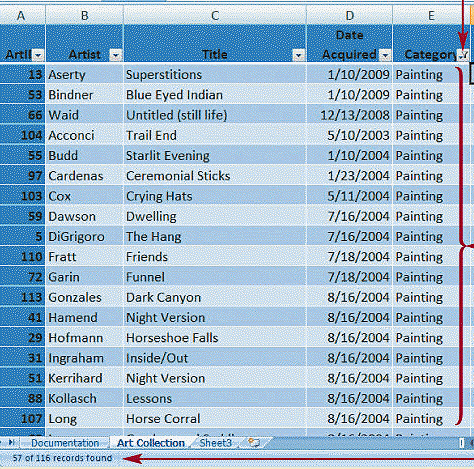Viewport: 474px width, 469px height.
Task: Select column A header
Action: click(22, 15)
